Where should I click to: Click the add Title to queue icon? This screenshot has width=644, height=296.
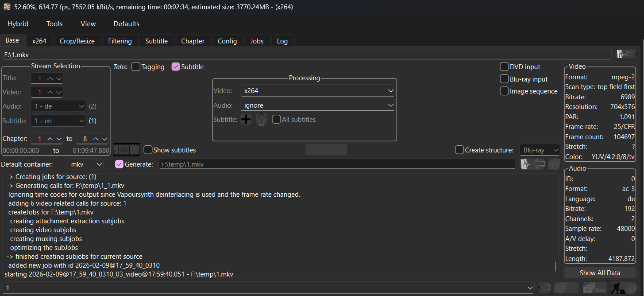coord(594,288)
